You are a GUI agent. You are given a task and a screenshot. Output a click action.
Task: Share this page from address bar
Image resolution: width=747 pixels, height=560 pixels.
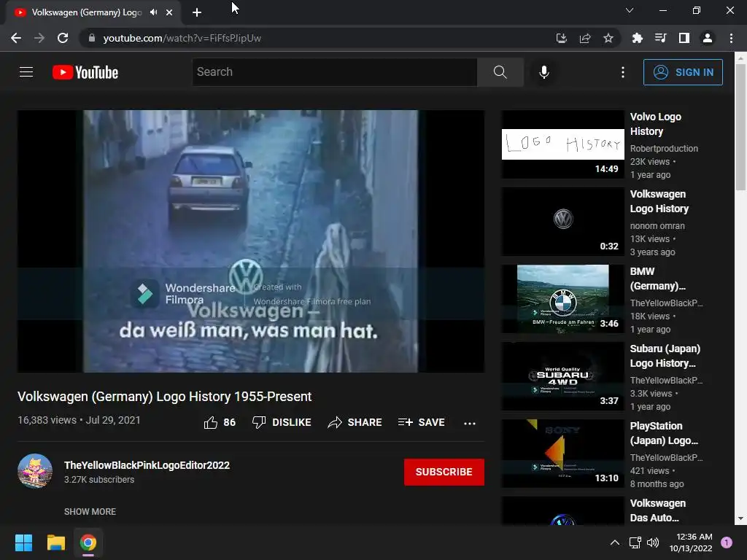click(585, 38)
